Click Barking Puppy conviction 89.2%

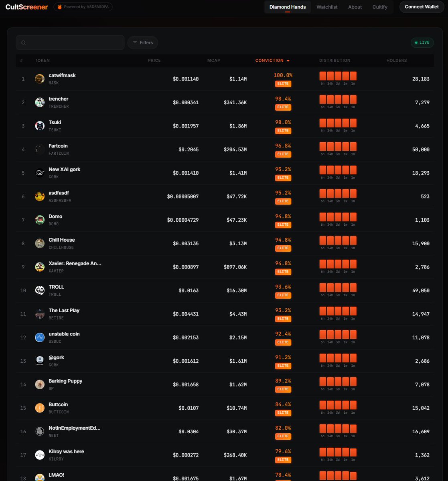[x=283, y=381]
